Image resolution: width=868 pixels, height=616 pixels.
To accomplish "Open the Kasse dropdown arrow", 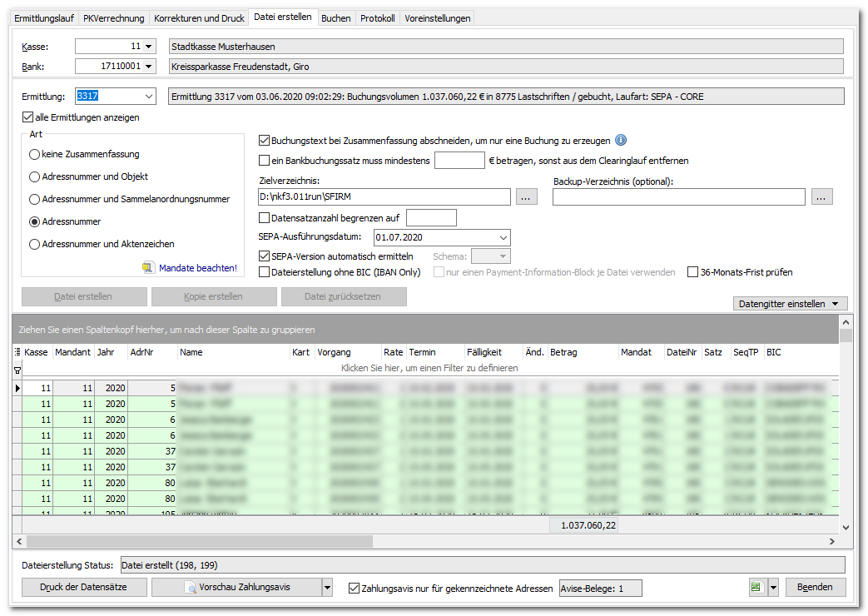I will pyautogui.click(x=148, y=47).
